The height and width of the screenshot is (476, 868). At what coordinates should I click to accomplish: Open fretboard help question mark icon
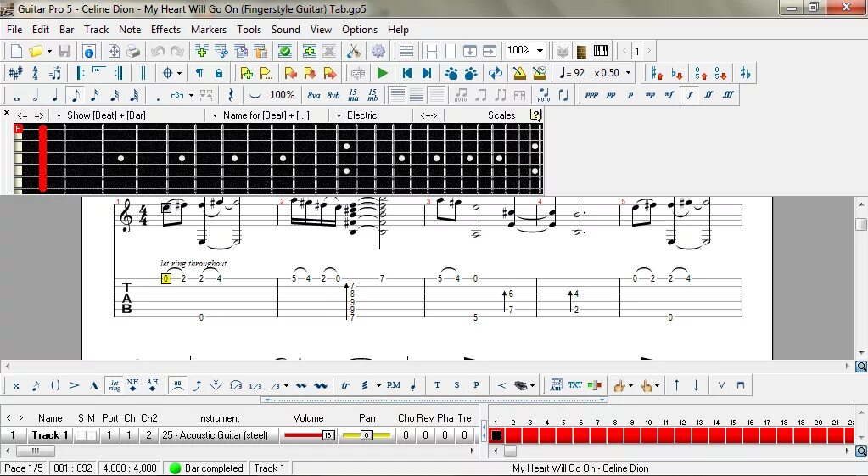[x=535, y=115]
